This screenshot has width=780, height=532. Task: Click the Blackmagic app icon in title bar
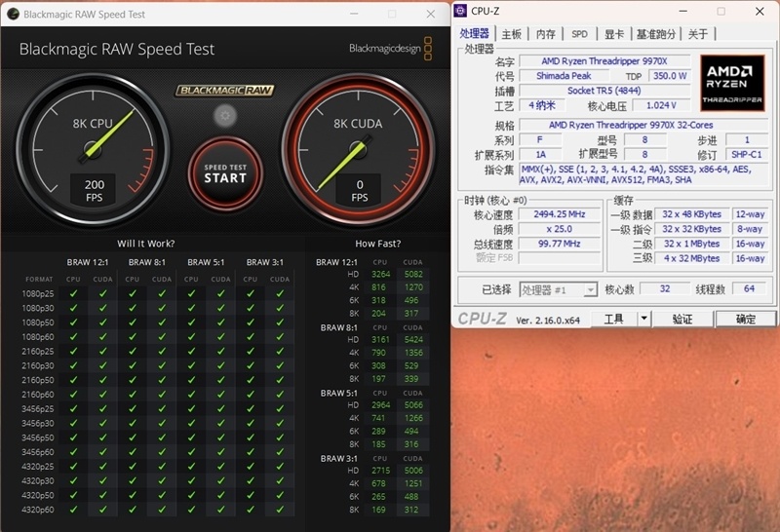tap(11, 14)
